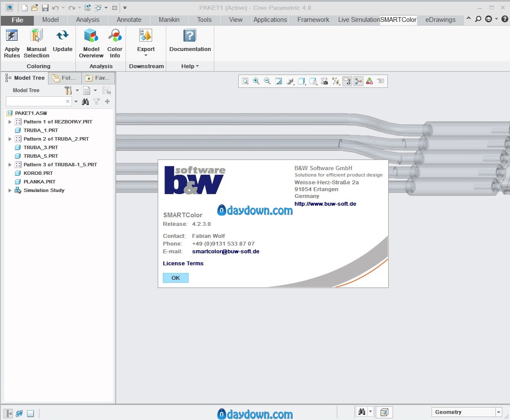
Task: Open the Live Simulation tab
Action: [358, 20]
